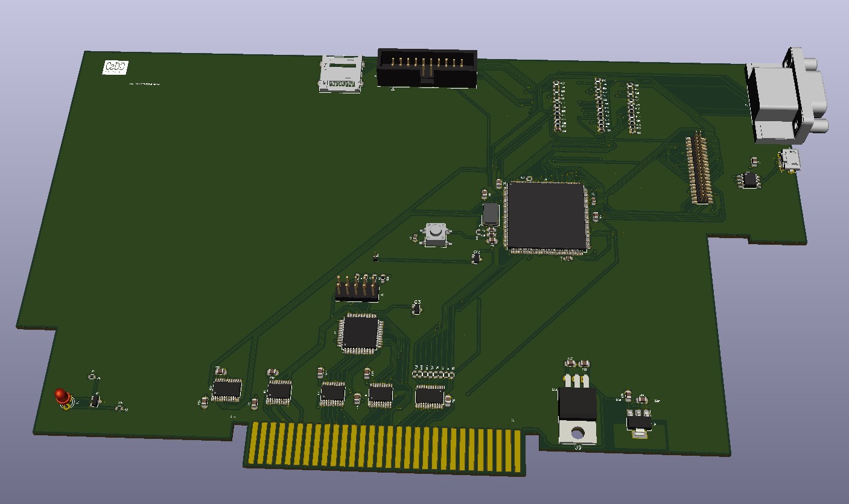Screen dimensions: 849x504
Task: Select the white logo label on board corner
Action: pyautogui.click(x=115, y=68)
